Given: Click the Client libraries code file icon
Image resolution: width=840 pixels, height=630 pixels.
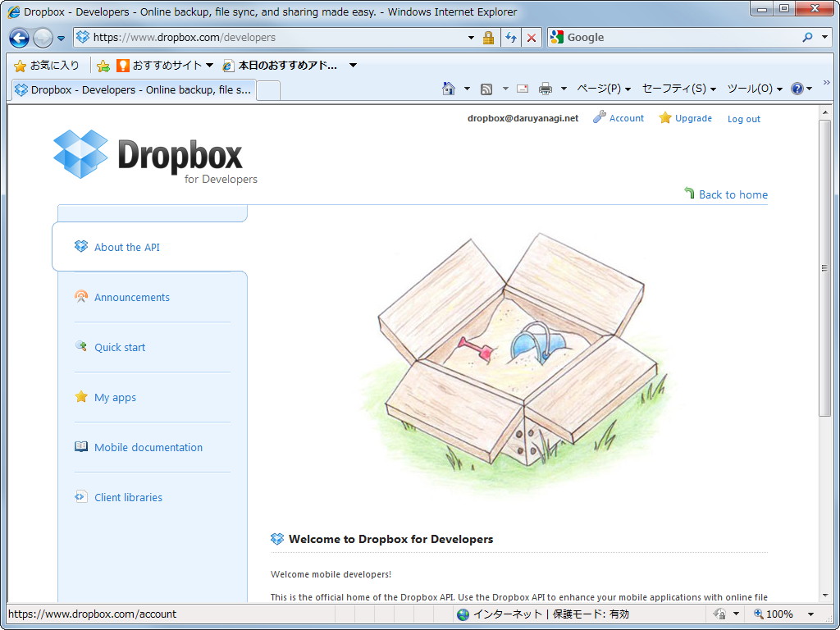Looking at the screenshot, I should (x=81, y=496).
